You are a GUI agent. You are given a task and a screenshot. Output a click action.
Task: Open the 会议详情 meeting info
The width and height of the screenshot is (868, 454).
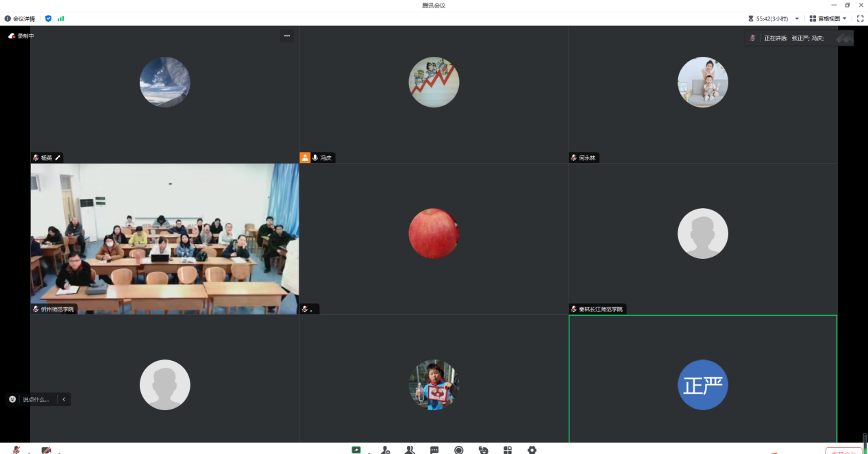click(20, 18)
